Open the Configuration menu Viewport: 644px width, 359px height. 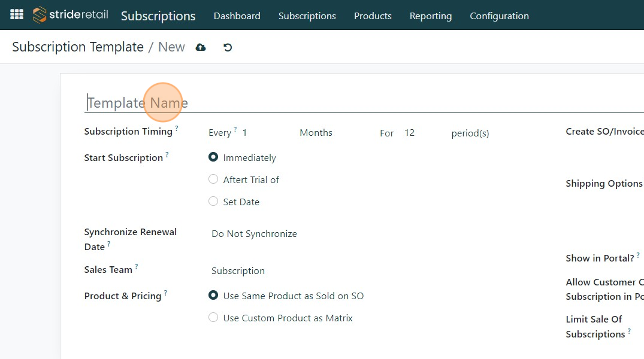tap(499, 16)
